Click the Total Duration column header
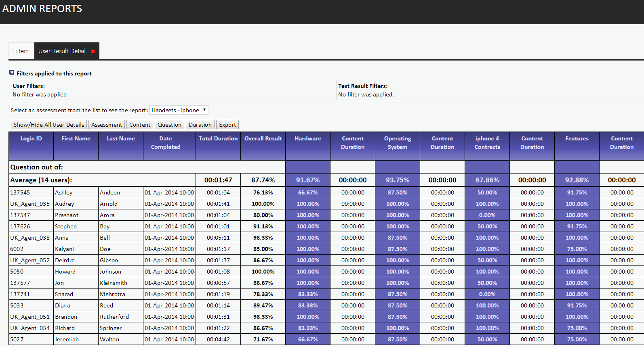644x347 pixels. pos(218,138)
